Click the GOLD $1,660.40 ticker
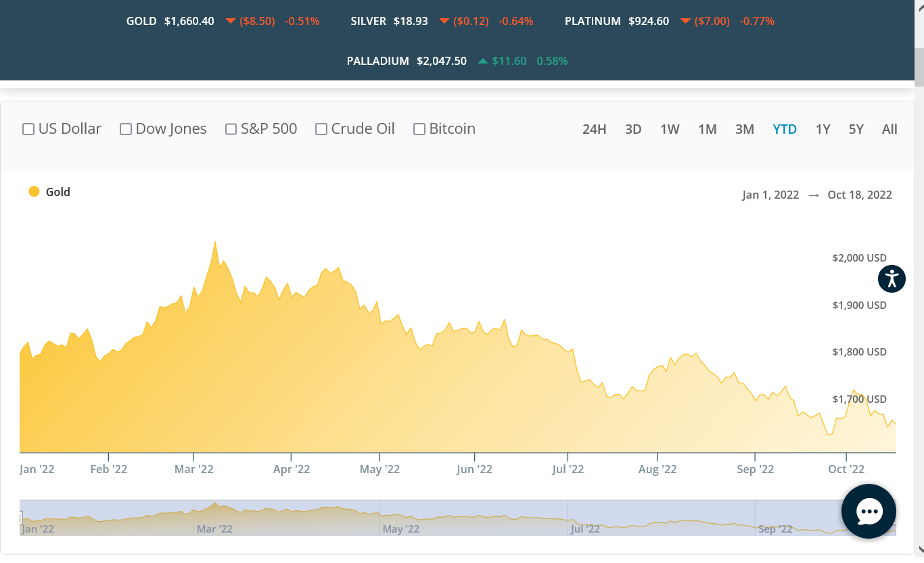The width and height of the screenshot is (924, 563). point(170,22)
